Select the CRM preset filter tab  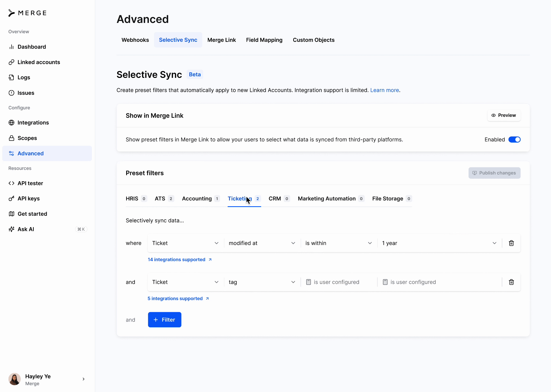pos(279,199)
